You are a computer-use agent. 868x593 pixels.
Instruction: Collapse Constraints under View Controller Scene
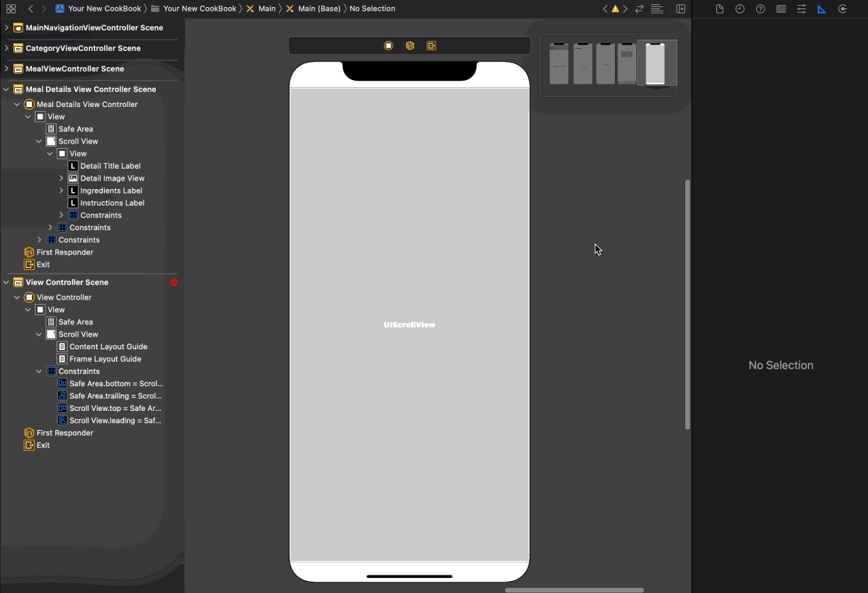(x=39, y=371)
